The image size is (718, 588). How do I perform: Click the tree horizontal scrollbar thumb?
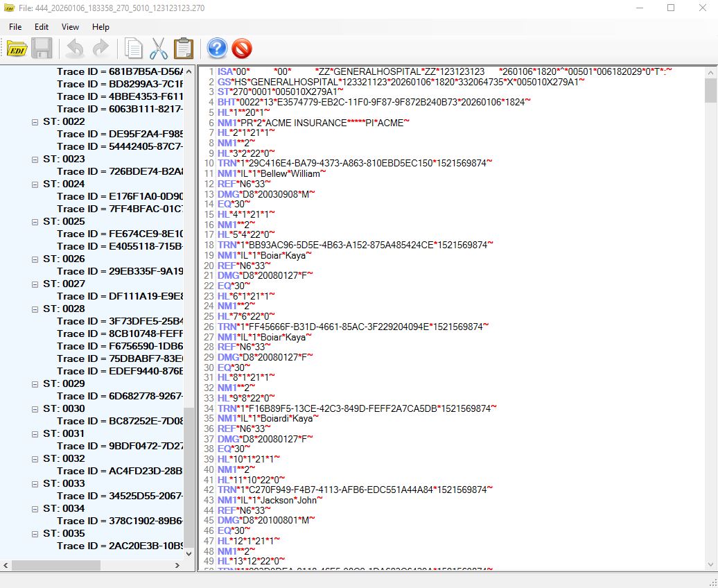pos(56,566)
